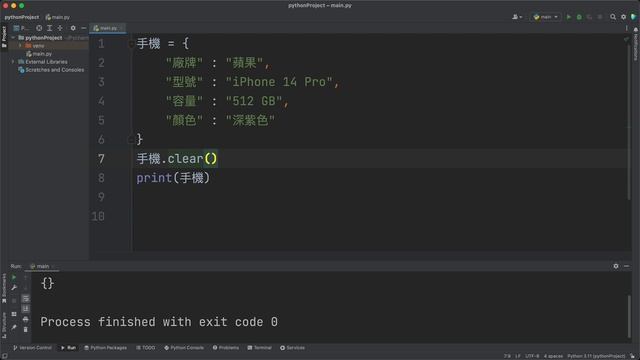Click fold end marker at line 6

coord(131,140)
